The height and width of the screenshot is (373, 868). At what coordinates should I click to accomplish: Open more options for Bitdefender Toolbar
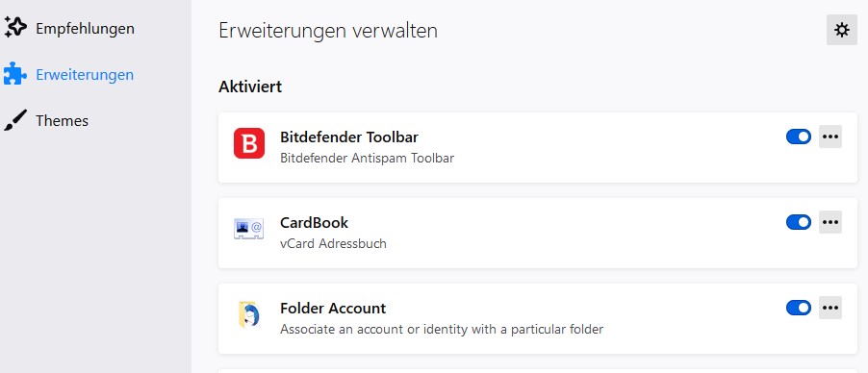tap(830, 137)
